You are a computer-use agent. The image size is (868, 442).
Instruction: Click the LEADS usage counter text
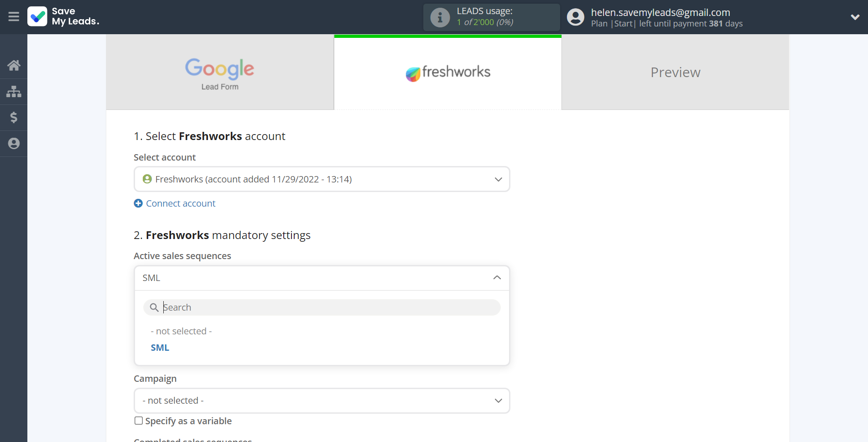[x=485, y=22]
